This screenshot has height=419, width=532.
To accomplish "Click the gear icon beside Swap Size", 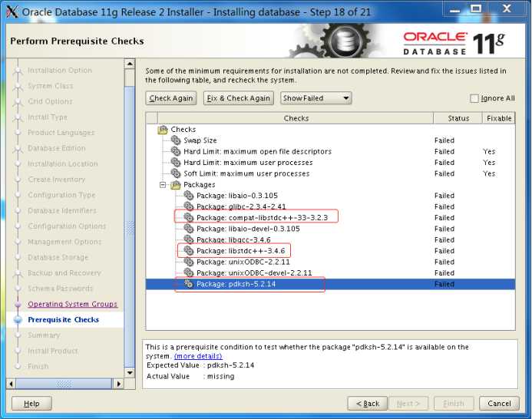I will (176, 140).
